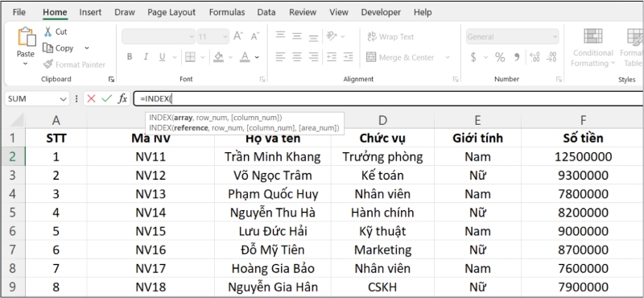Click the Copy icon
644x298 pixels.
48,48
